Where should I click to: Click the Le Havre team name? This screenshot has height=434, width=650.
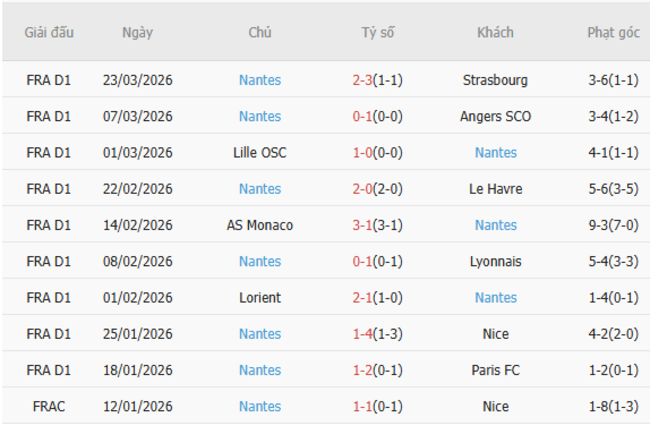point(495,189)
